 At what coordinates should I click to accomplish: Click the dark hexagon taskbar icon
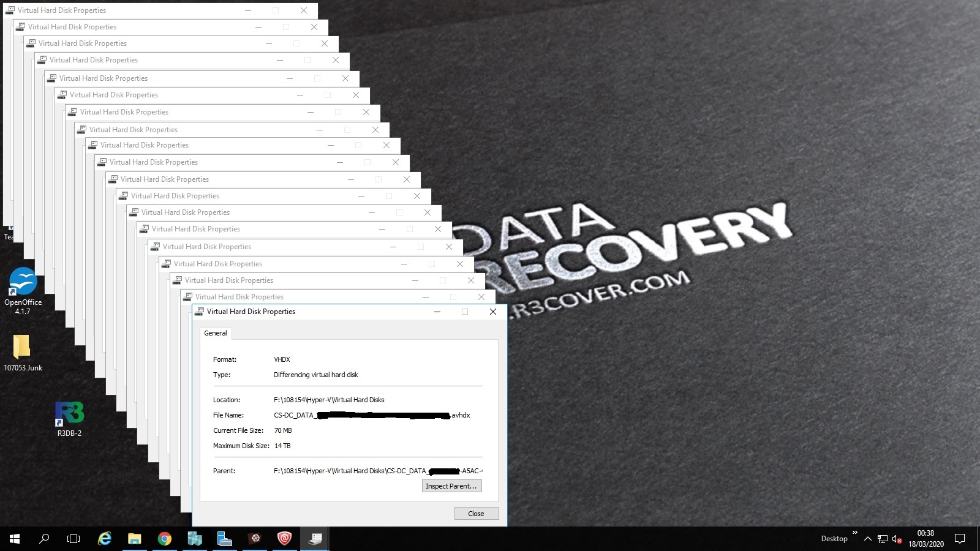click(x=255, y=539)
